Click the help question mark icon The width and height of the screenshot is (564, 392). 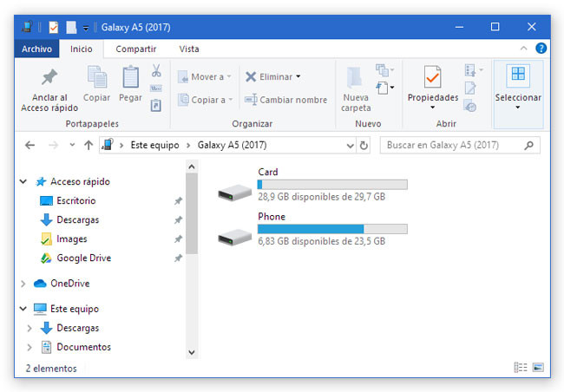click(541, 49)
